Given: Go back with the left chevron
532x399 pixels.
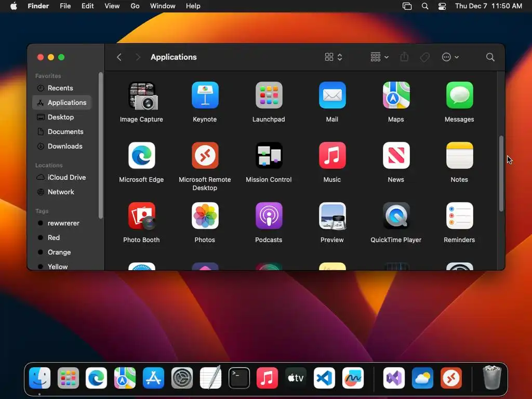Looking at the screenshot, I should click(x=119, y=57).
